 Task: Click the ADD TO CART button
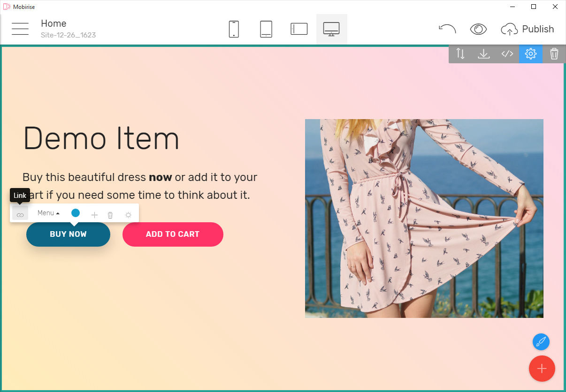point(173,234)
